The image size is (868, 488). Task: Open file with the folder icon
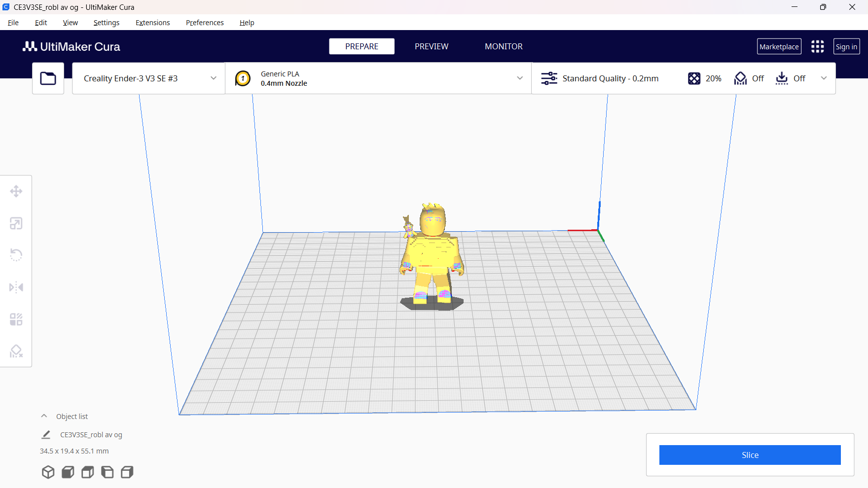48,78
